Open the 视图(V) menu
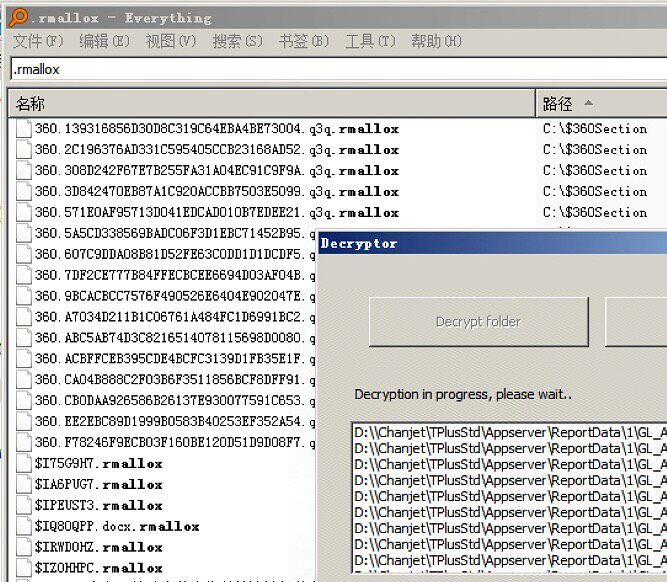 [x=171, y=41]
